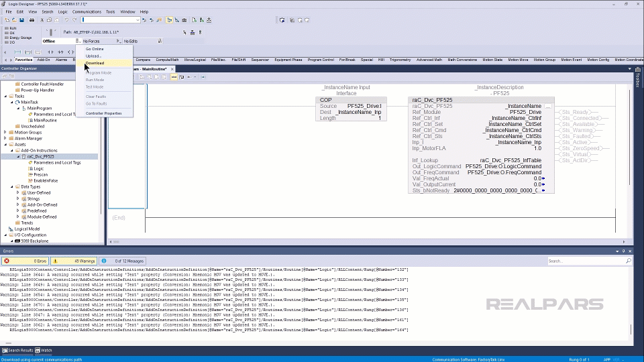Toggle the 45 Warnings filter button

tap(74, 261)
